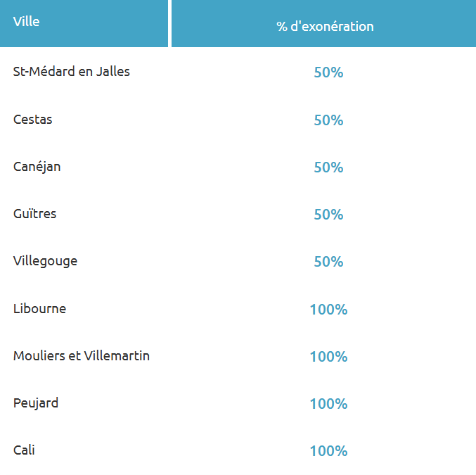Click the 50% value for St-Médard en Jalles
Viewport: 476px width, 475px height.
pyautogui.click(x=328, y=72)
